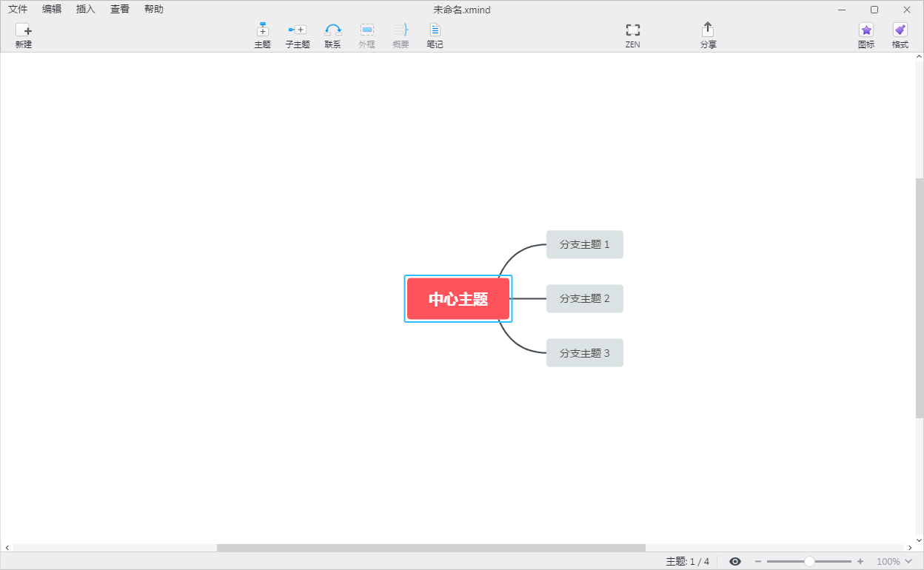Zoom in with the plus button

tap(860, 562)
